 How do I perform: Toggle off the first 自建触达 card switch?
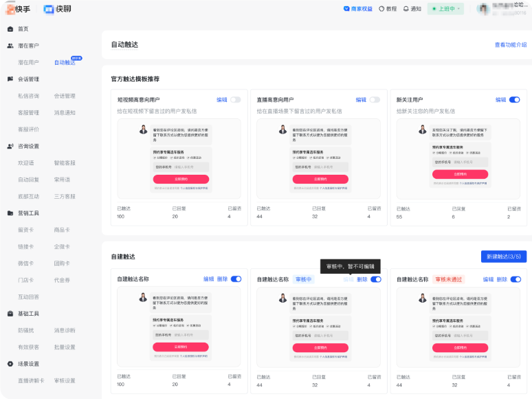pos(236,279)
